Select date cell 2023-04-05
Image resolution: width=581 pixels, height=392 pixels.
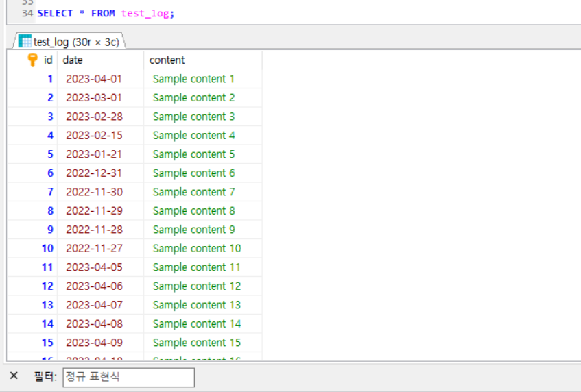(100, 268)
